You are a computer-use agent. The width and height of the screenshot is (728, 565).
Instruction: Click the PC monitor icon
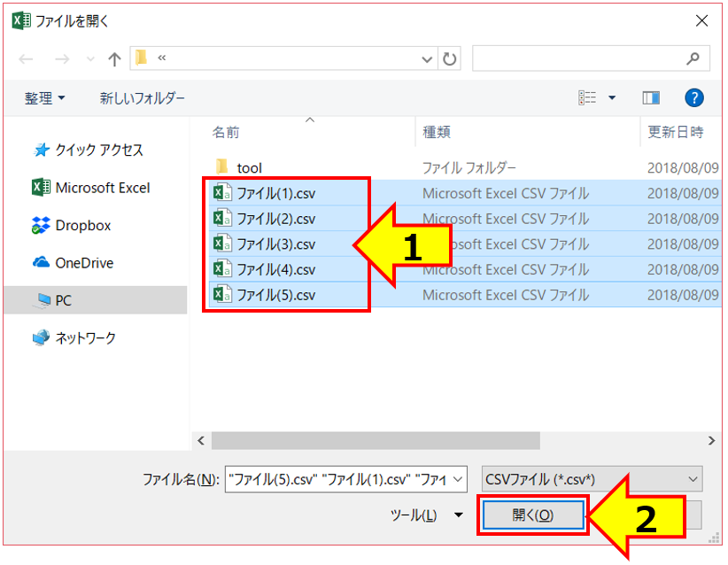(43, 300)
